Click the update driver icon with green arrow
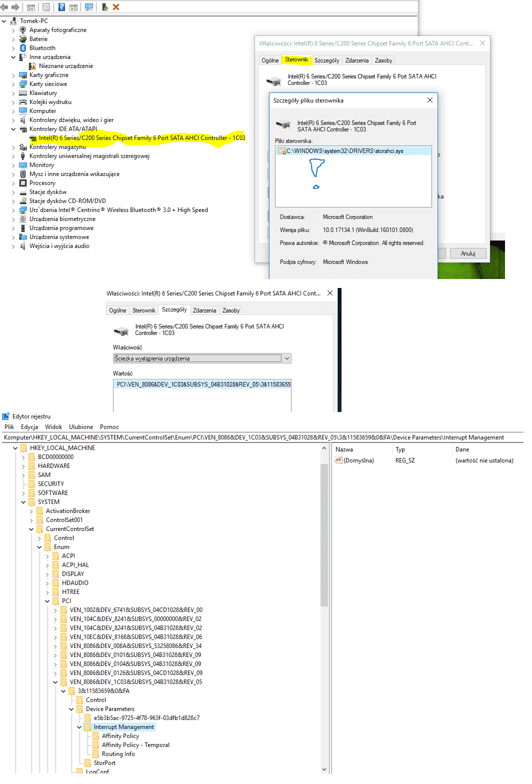Screen dimensions: 532x784 click(x=104, y=7)
